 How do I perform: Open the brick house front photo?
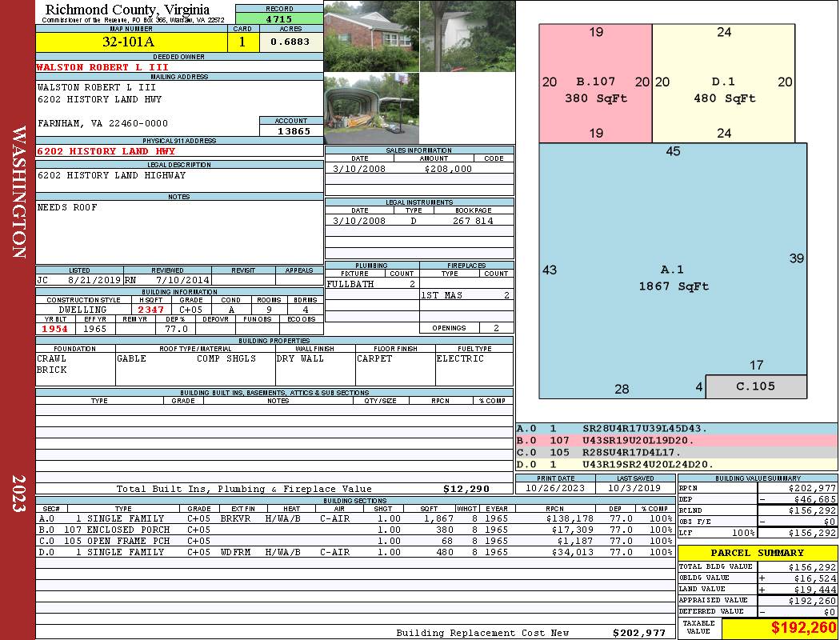[x=372, y=37]
